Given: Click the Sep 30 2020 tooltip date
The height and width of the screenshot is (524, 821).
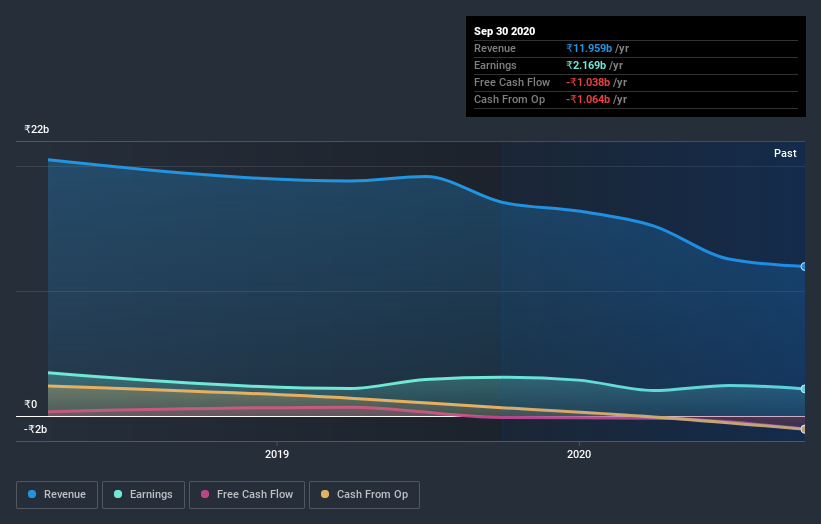Looking at the screenshot, I should tap(504, 31).
